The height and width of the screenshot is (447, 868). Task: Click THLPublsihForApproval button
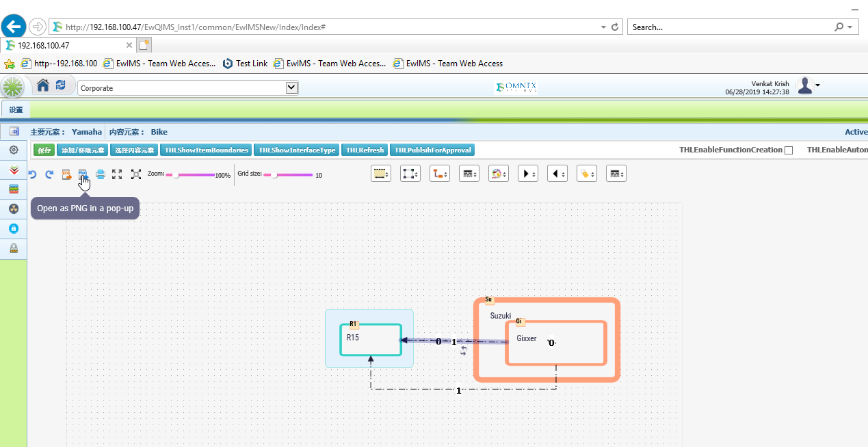click(x=432, y=150)
